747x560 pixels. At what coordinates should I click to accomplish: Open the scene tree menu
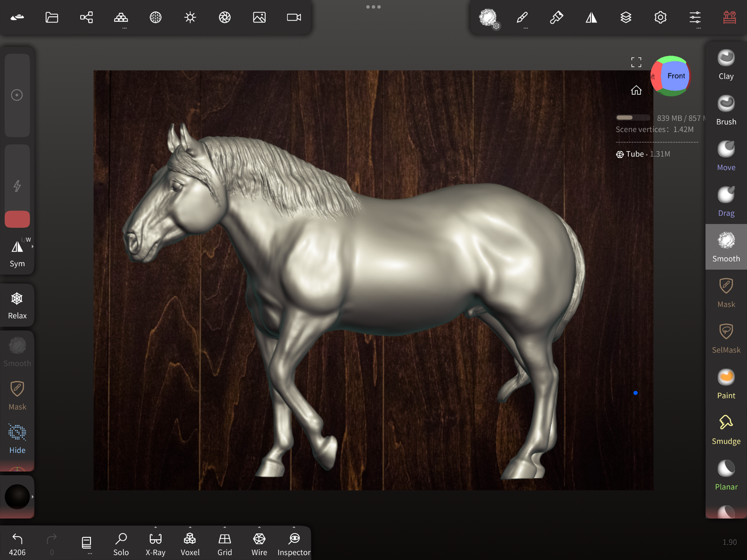tap(86, 17)
